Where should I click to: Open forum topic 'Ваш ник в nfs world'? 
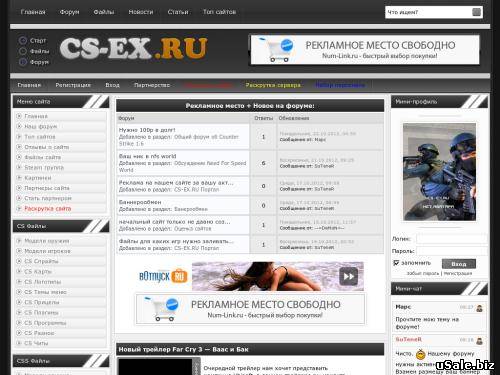(x=148, y=156)
